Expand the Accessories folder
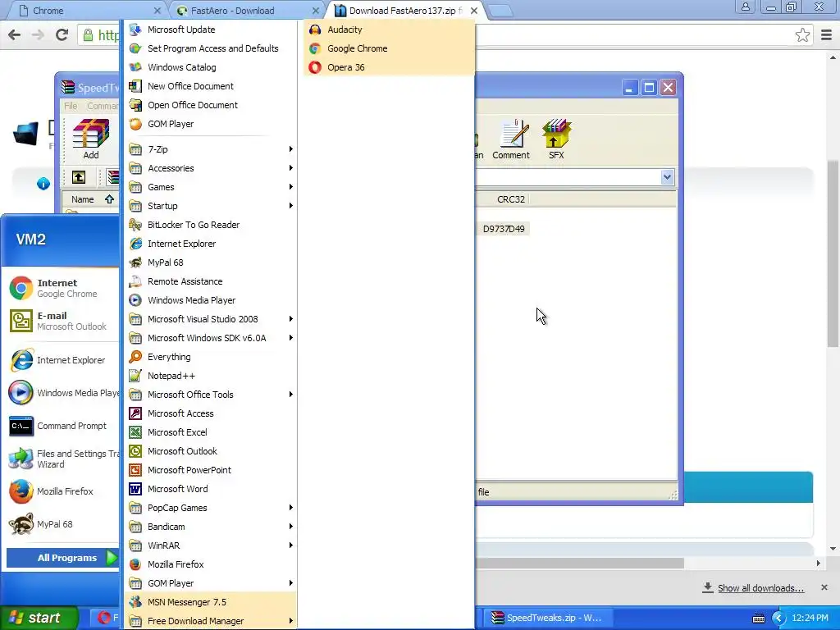 click(211, 167)
